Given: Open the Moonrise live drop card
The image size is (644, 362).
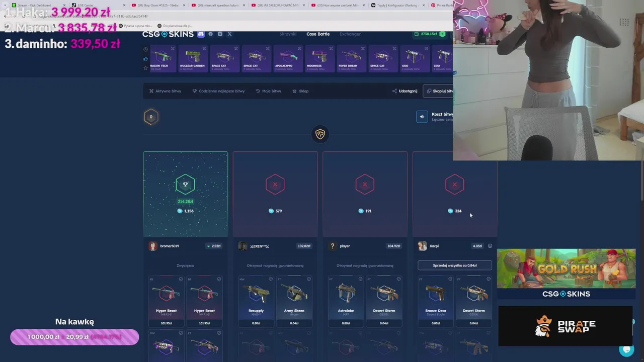Looking at the screenshot, I should coord(319,59).
